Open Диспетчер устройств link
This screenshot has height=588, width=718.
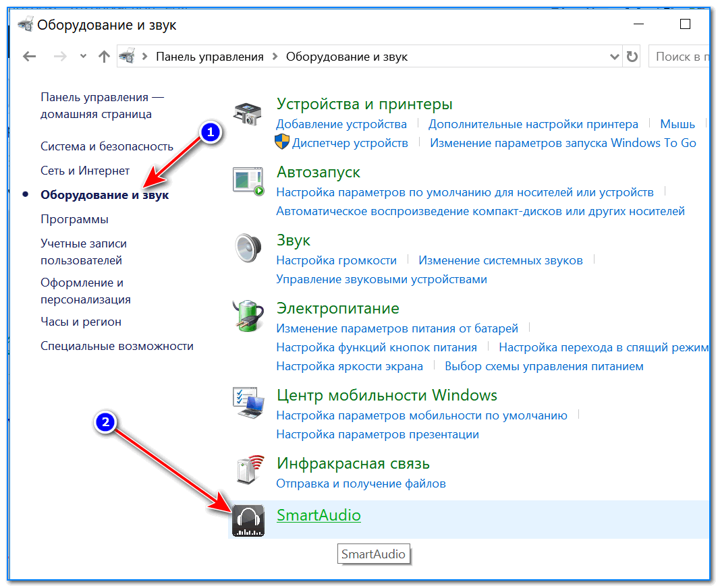point(350,143)
